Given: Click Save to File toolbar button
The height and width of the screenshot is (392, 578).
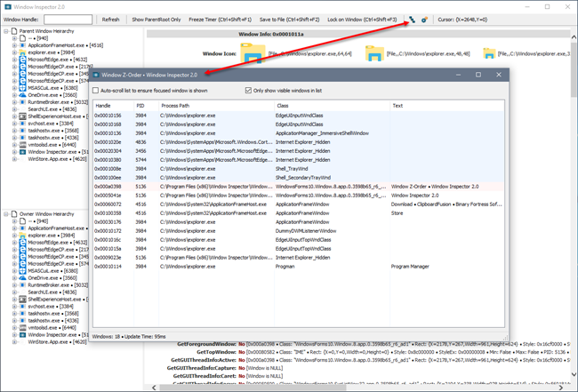Looking at the screenshot, I should click(289, 19).
